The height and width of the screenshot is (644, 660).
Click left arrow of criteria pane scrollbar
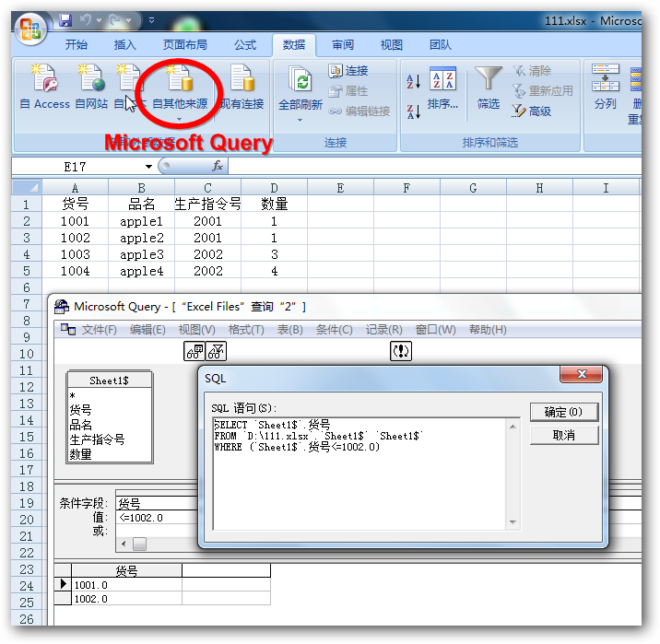[x=124, y=544]
